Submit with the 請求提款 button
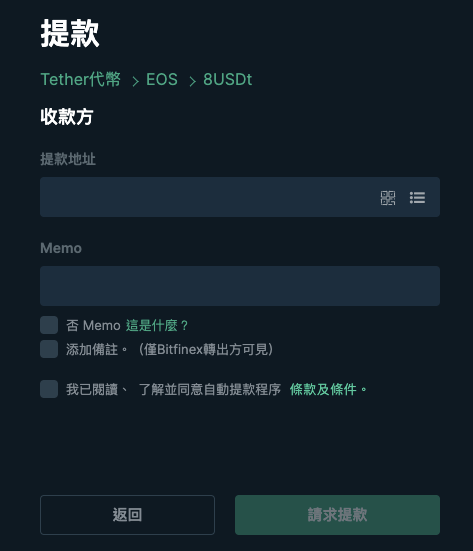 (337, 515)
